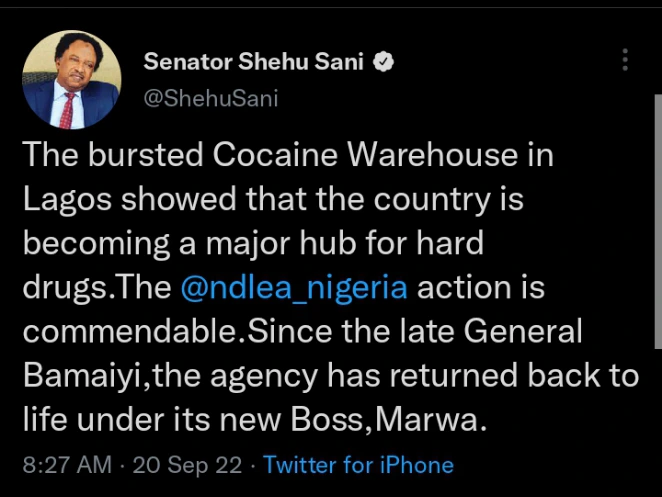The image size is (662, 497).
Task: Click the Senator Shehu Sani display name
Action: click(256, 61)
